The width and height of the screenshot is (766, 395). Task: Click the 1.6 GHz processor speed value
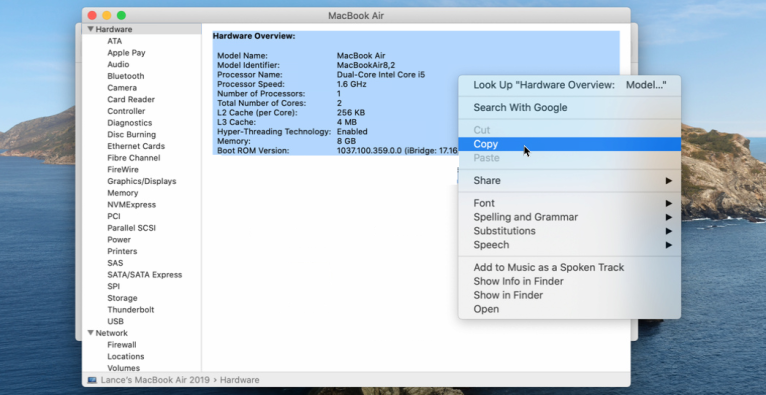[352, 84]
